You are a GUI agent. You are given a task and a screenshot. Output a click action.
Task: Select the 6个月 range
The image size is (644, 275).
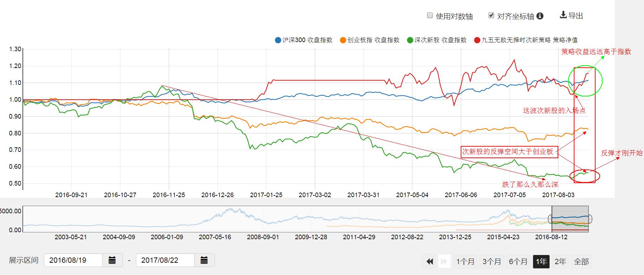point(518,261)
